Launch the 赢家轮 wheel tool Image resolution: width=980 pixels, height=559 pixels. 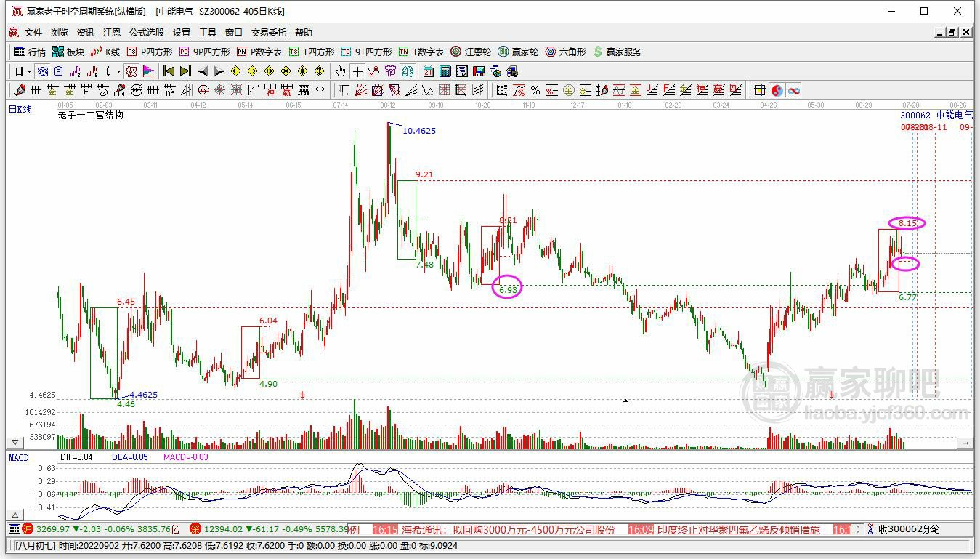(518, 52)
